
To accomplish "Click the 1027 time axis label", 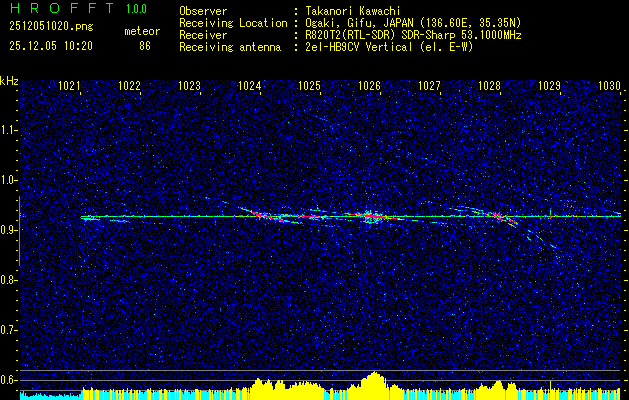I will point(429,85).
